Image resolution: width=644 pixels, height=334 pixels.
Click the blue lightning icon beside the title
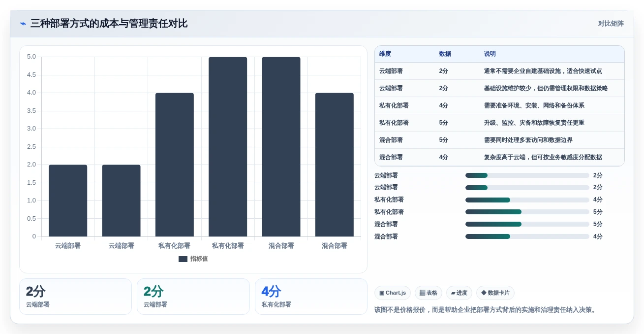pos(23,24)
